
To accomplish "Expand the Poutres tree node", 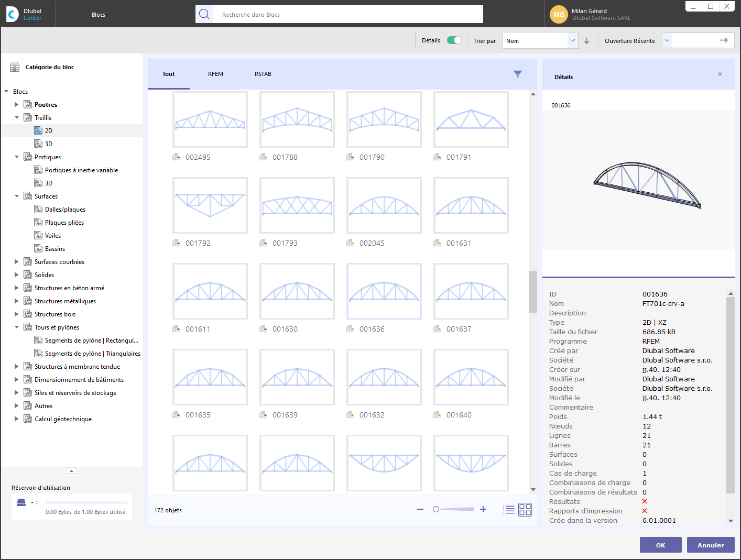I will pyautogui.click(x=16, y=105).
